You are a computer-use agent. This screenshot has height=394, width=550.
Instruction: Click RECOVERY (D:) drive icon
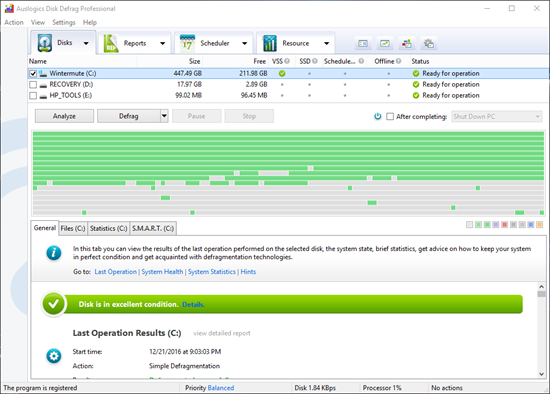point(43,85)
